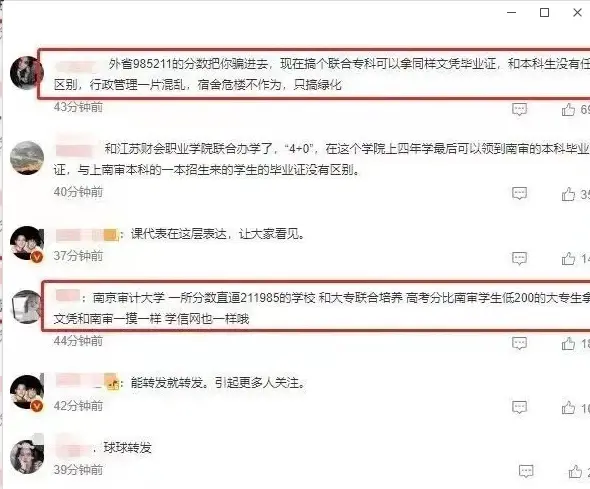
Task: Give a thumbs up to the 37分钟前 comment
Action: pos(568,258)
